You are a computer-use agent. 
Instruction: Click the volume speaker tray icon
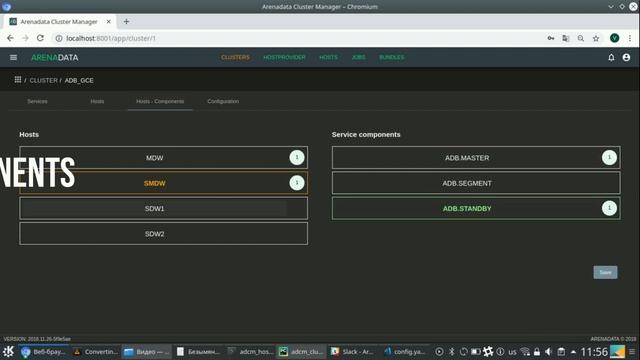tap(548, 351)
